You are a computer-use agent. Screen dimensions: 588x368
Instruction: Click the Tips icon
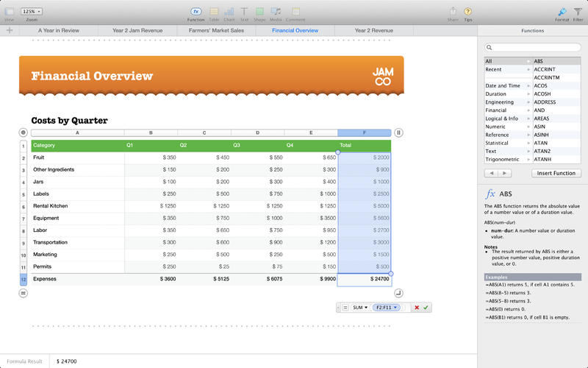click(x=468, y=12)
